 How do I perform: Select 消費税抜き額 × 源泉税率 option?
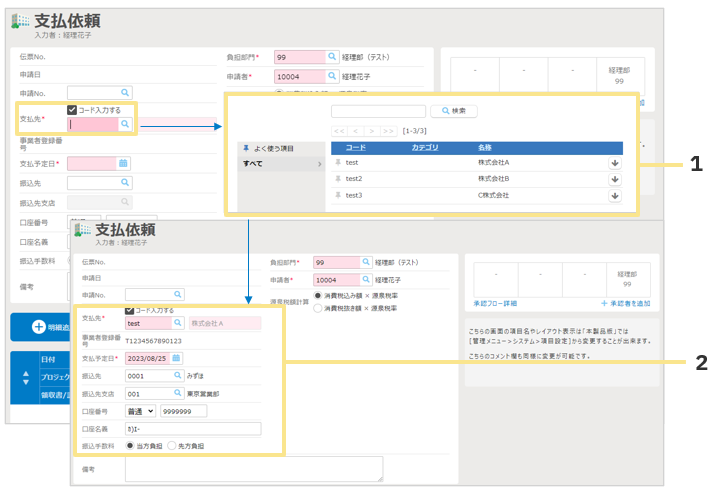click(x=320, y=309)
